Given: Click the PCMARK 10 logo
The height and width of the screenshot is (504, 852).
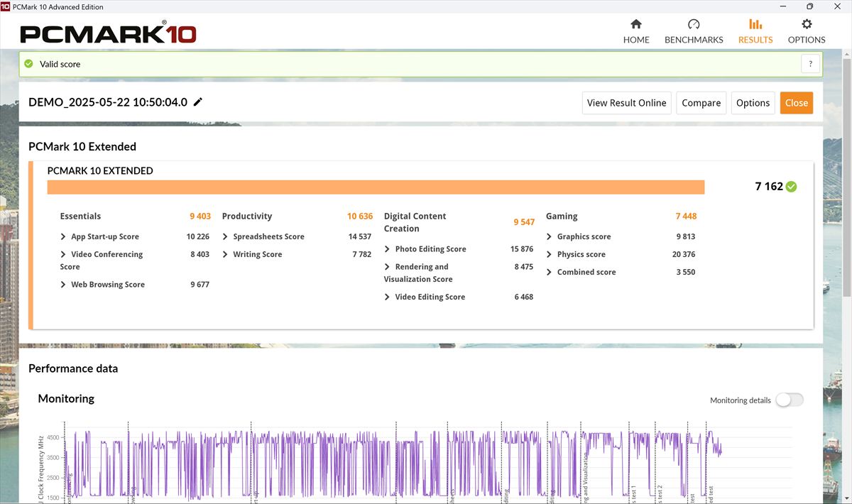Looking at the screenshot, I should 108,33.
